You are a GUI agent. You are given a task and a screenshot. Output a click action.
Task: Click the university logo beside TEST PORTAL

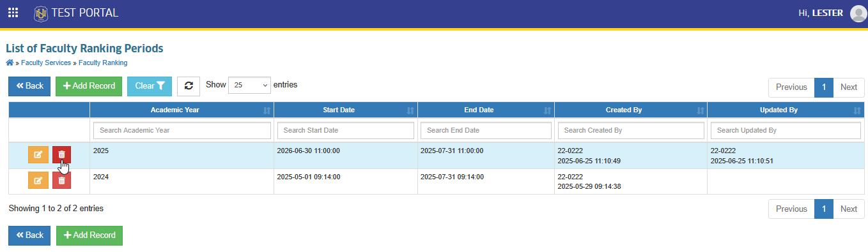tap(41, 13)
